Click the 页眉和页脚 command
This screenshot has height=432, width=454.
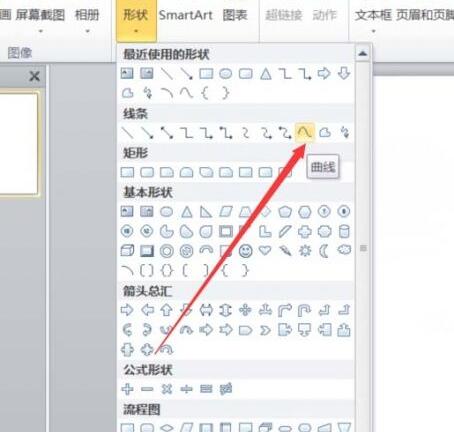(x=425, y=15)
